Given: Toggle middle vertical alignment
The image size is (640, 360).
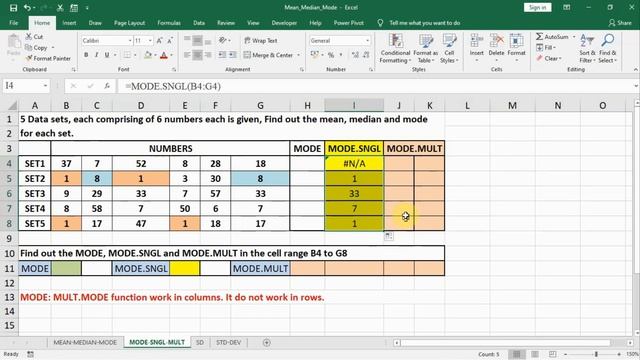Looking at the screenshot, I should [x=197, y=40].
